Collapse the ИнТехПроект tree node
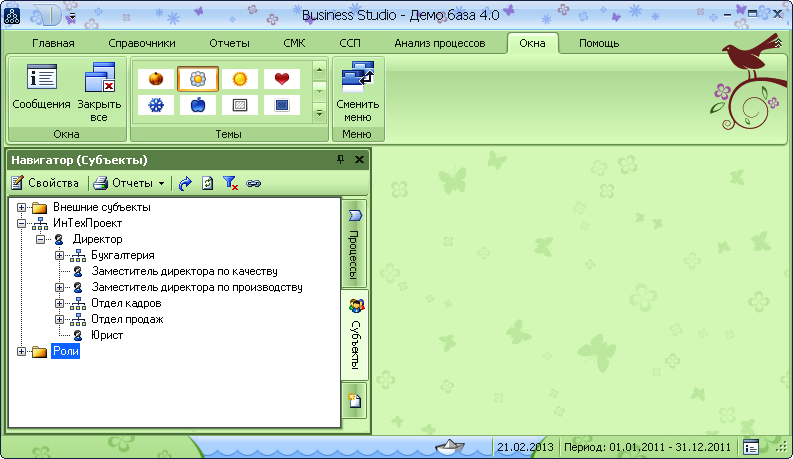This screenshot has width=793, height=459. coord(21,224)
